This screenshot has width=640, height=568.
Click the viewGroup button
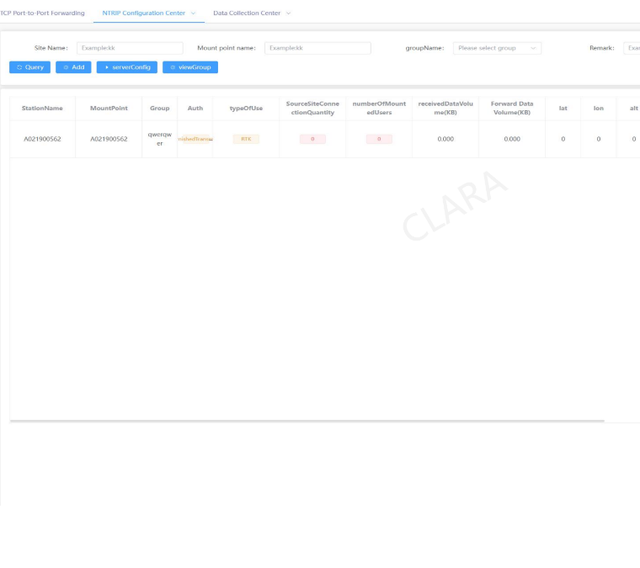coord(190,67)
